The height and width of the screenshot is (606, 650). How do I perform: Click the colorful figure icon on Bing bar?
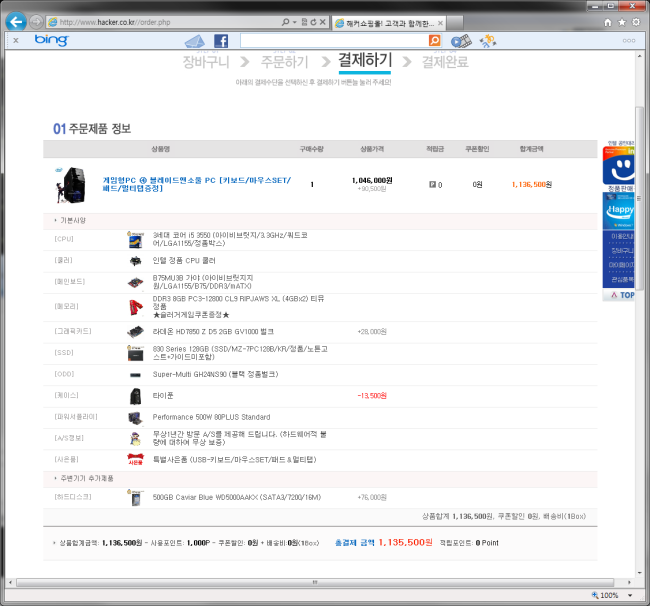[x=488, y=41]
